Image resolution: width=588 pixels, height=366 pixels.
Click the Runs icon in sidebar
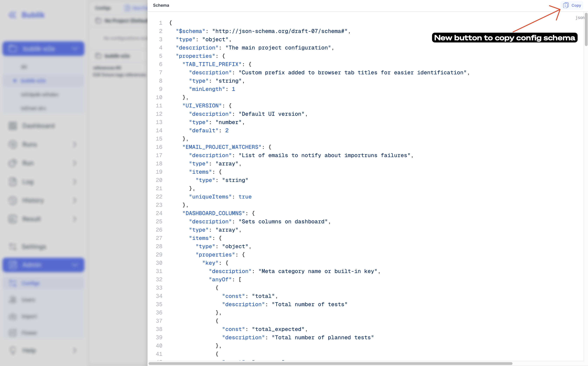click(13, 145)
